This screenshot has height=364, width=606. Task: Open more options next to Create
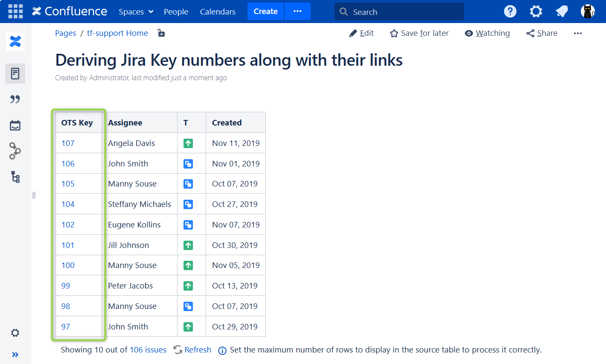(x=297, y=12)
